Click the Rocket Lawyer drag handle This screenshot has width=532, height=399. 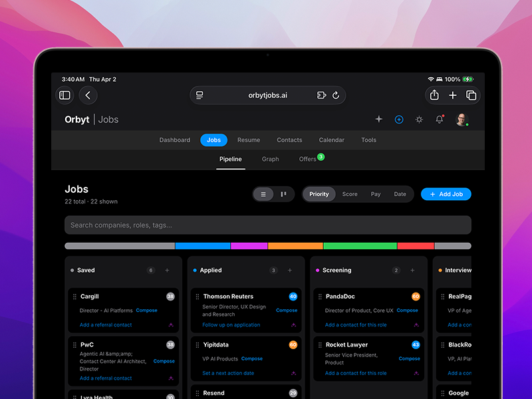[x=320, y=345]
